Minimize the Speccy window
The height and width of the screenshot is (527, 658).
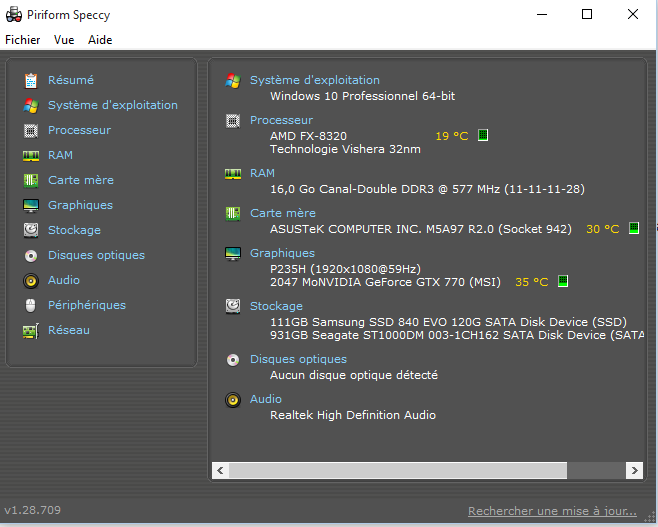tap(542, 14)
